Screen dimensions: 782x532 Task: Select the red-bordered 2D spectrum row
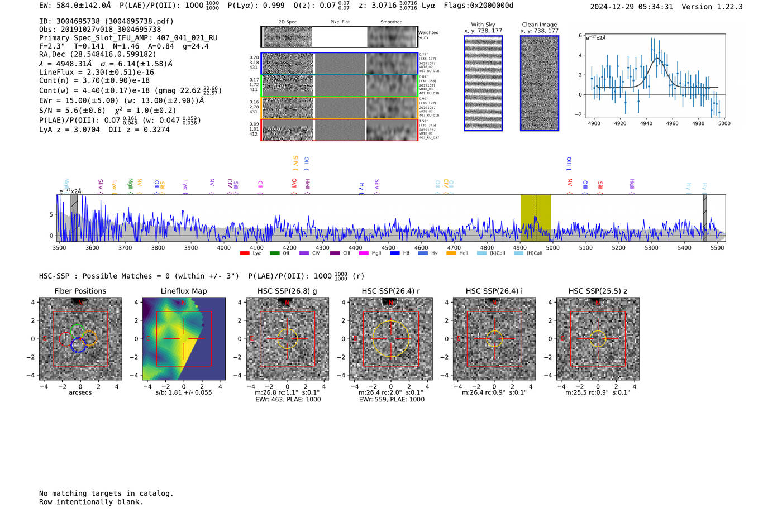[x=339, y=130]
